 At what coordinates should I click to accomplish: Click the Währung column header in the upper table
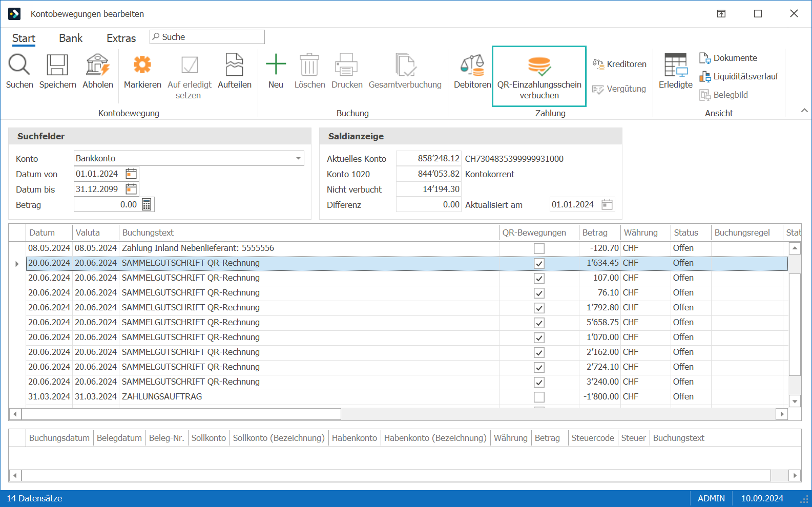click(x=646, y=233)
